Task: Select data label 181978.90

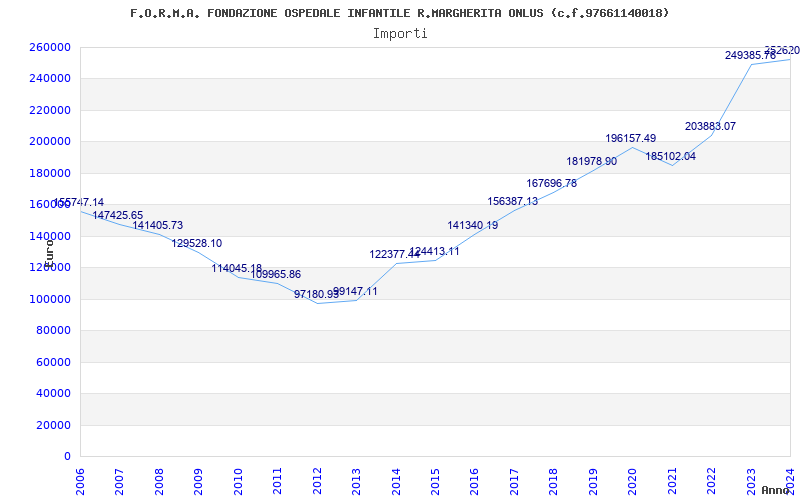Action: pyautogui.click(x=591, y=161)
